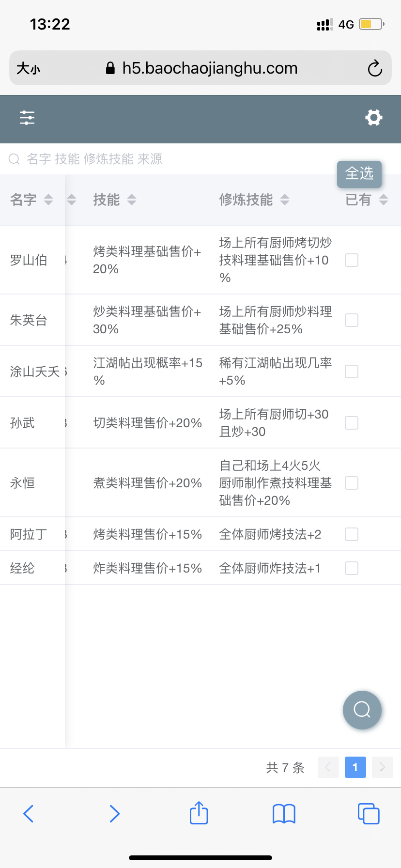Open the filter sliders menu icon
Image resolution: width=401 pixels, height=868 pixels.
(27, 118)
